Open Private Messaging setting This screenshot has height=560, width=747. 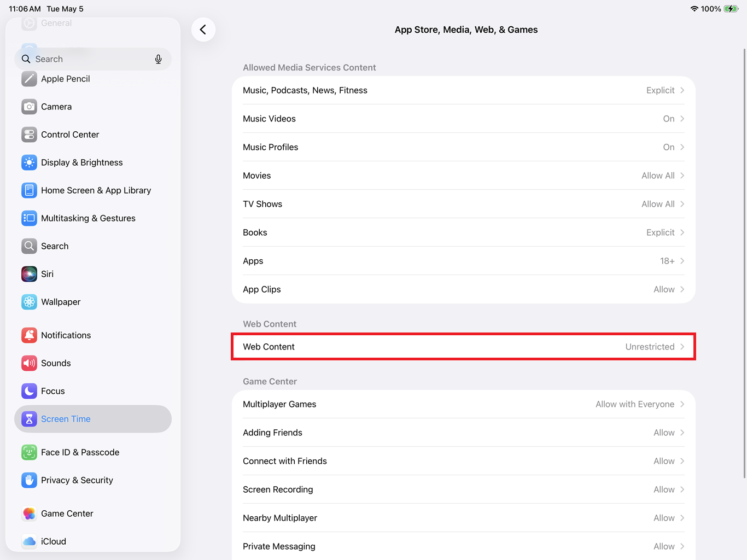pyautogui.click(x=464, y=546)
